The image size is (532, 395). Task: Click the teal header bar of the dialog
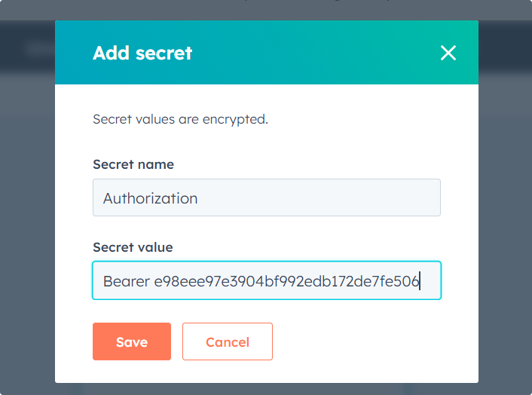point(301,53)
